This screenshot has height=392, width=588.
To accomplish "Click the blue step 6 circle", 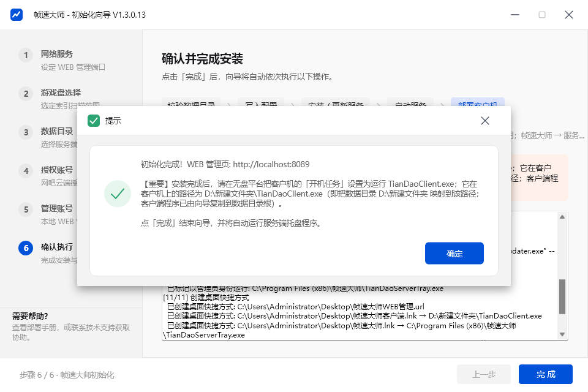I will click(26, 248).
